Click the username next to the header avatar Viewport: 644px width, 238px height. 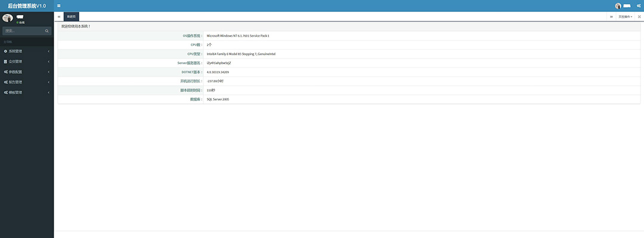pyautogui.click(x=627, y=6)
